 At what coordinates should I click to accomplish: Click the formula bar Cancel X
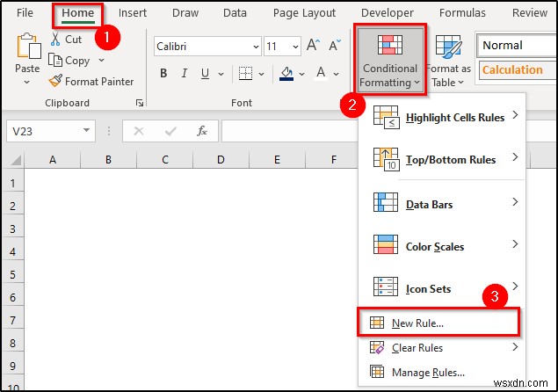pyautogui.click(x=139, y=131)
